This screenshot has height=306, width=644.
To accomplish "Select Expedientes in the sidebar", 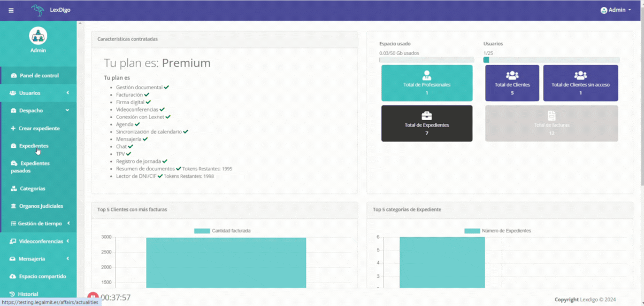I will tap(33, 146).
